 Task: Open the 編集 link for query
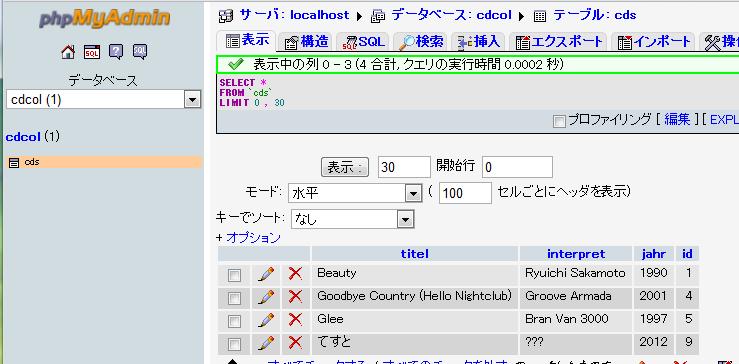click(x=677, y=120)
